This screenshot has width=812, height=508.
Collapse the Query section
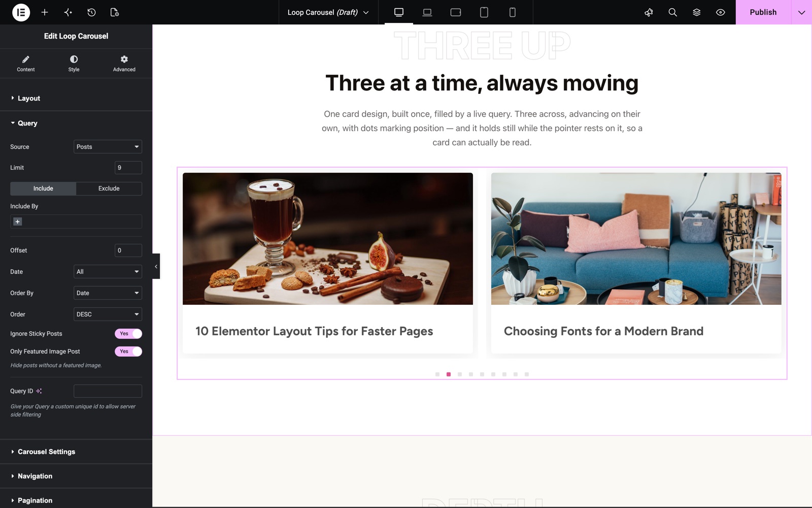tap(76, 123)
